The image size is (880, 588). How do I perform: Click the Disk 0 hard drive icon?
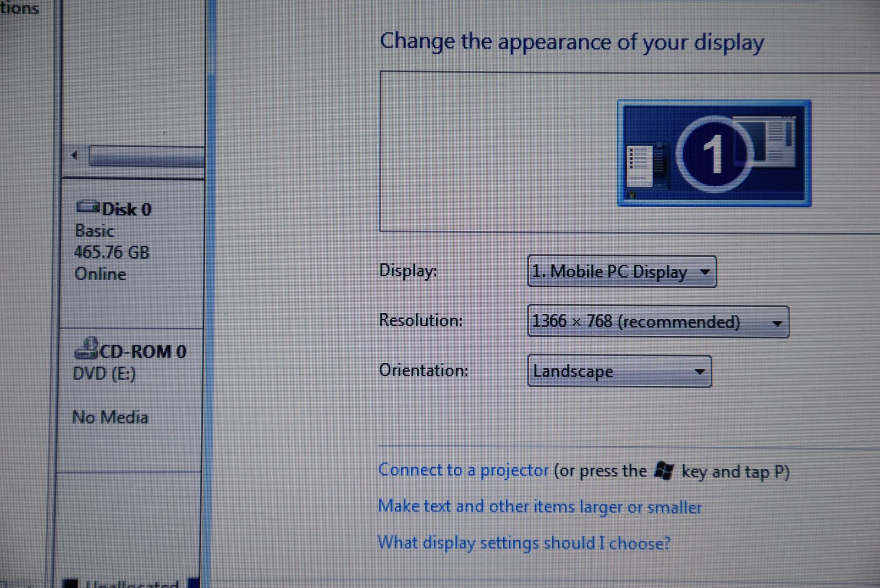(x=87, y=207)
